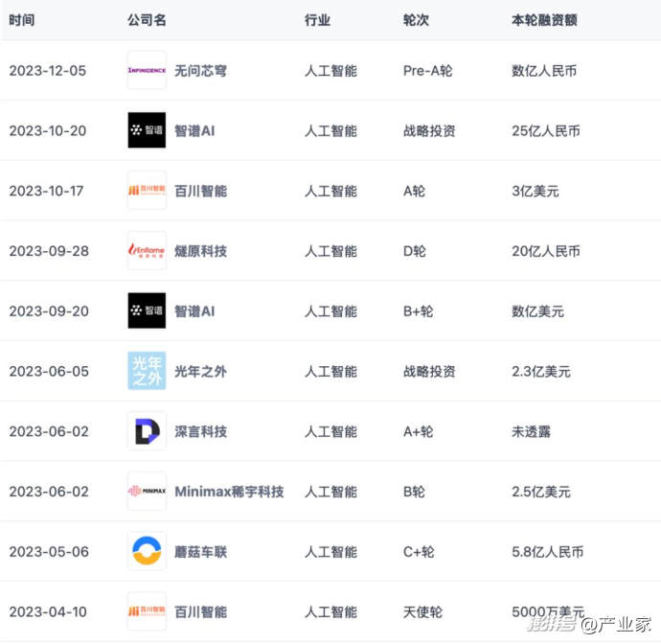Click 天使轮 round cell
Image resolution: width=661 pixels, height=644 pixels.
tap(422, 612)
